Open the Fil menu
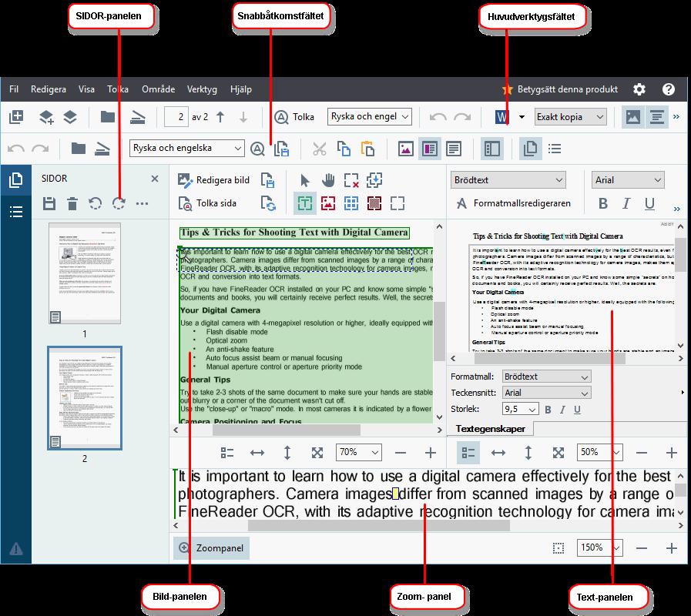Image resolution: width=691 pixels, height=616 pixels. click(x=14, y=89)
